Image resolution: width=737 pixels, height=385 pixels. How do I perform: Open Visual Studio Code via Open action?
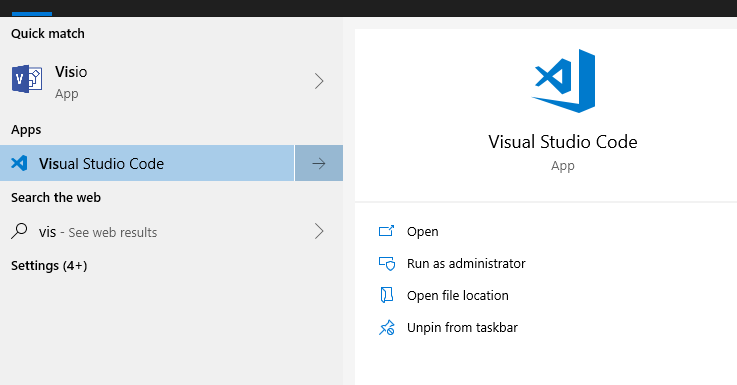(x=423, y=231)
